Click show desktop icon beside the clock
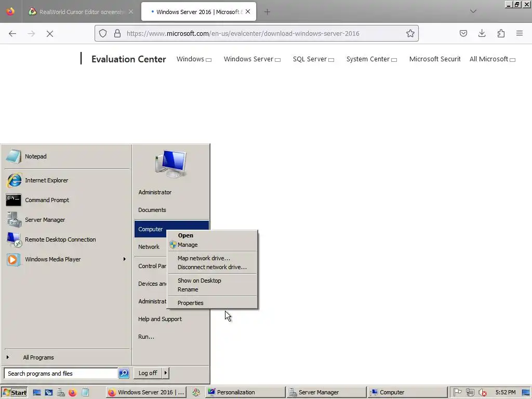This screenshot has width=532, height=399. pyautogui.click(x=526, y=393)
